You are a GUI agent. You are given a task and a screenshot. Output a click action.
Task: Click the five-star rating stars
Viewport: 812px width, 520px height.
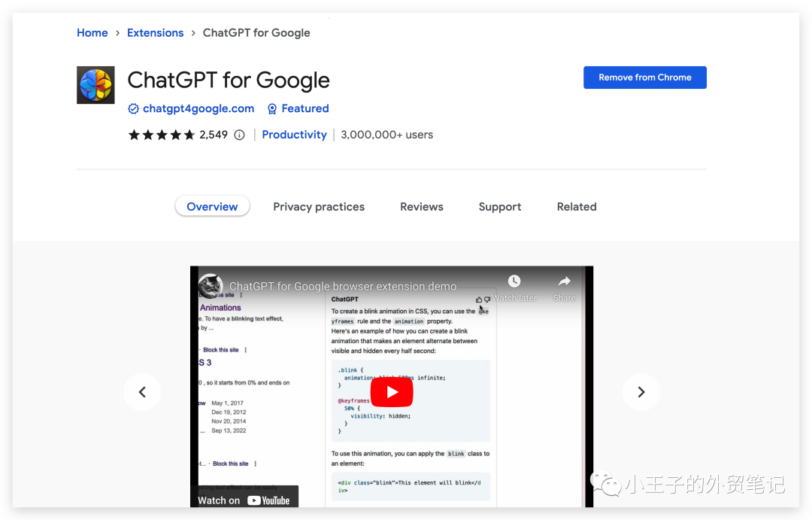162,135
